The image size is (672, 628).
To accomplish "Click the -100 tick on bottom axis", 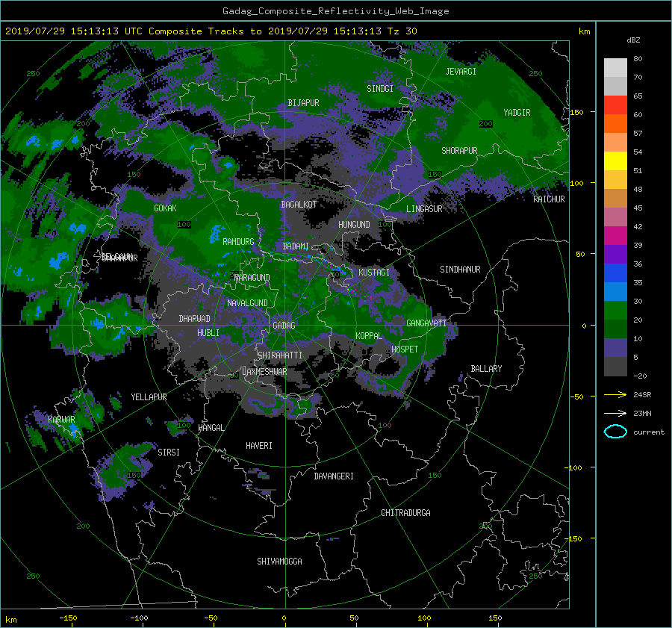I will click(x=139, y=618).
